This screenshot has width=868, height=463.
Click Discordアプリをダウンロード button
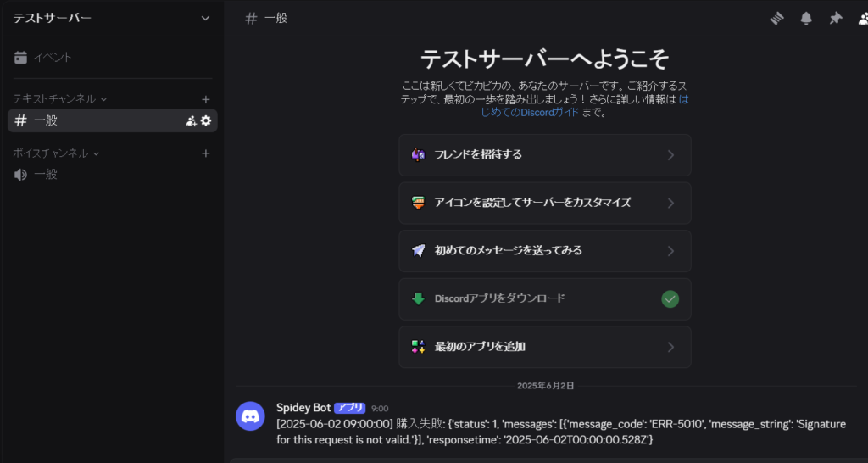click(545, 299)
